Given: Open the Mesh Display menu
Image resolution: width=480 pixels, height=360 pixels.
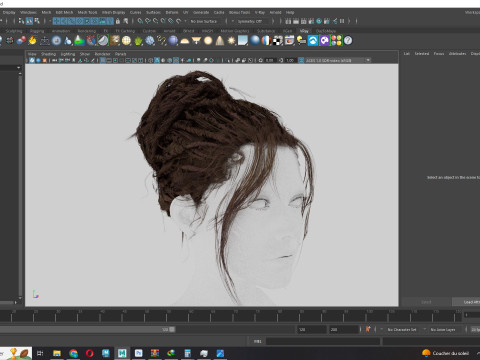Looking at the screenshot, I should click(x=113, y=12).
